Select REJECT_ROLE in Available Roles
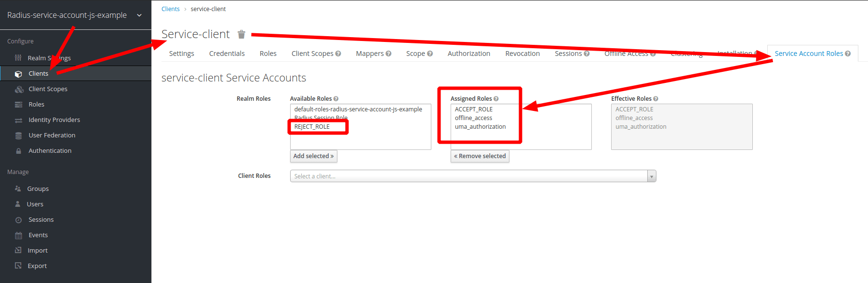The width and height of the screenshot is (868, 283). tap(312, 127)
